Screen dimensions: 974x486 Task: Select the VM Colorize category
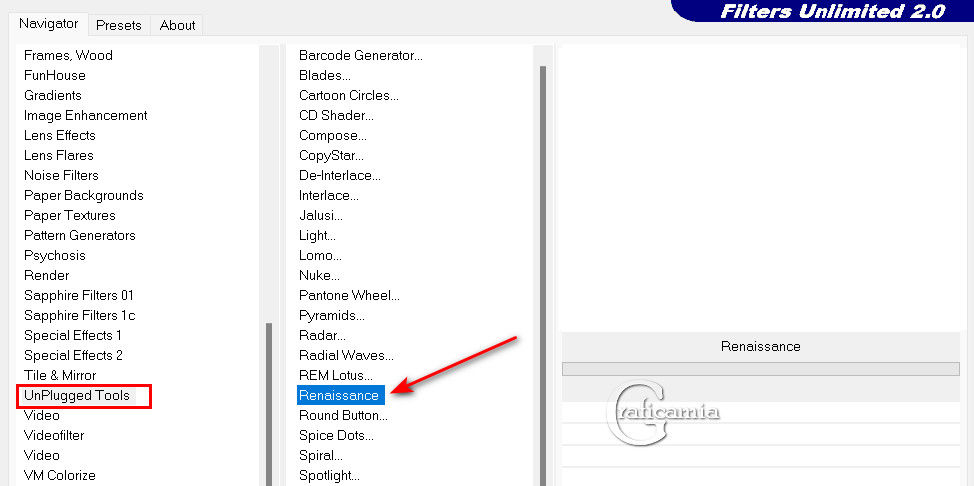coord(60,475)
